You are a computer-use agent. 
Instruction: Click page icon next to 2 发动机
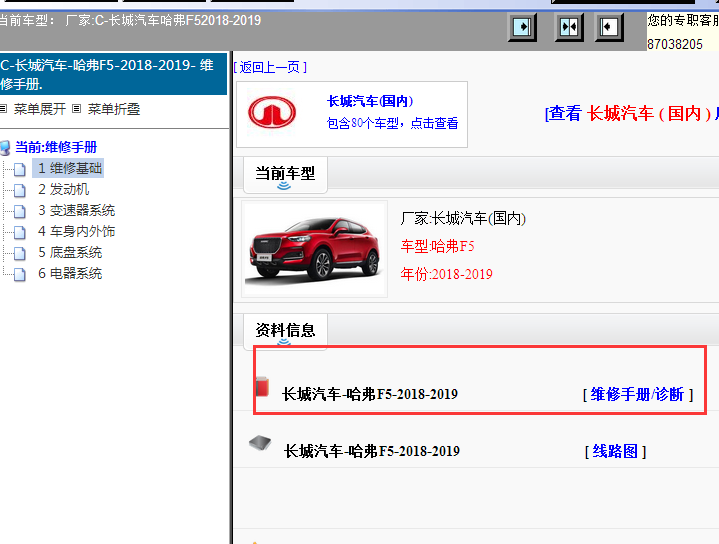point(20,190)
